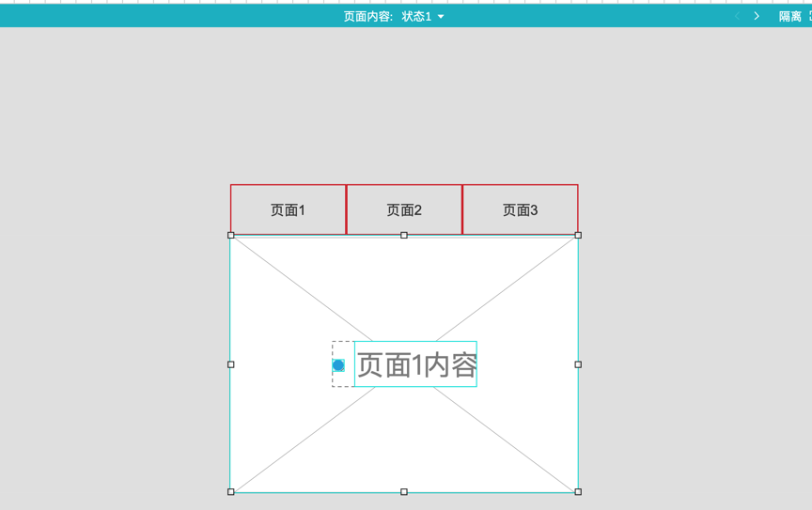The height and width of the screenshot is (510, 812).
Task: Click the top-right corner resize handle of the placeholder
Action: pyautogui.click(x=578, y=235)
